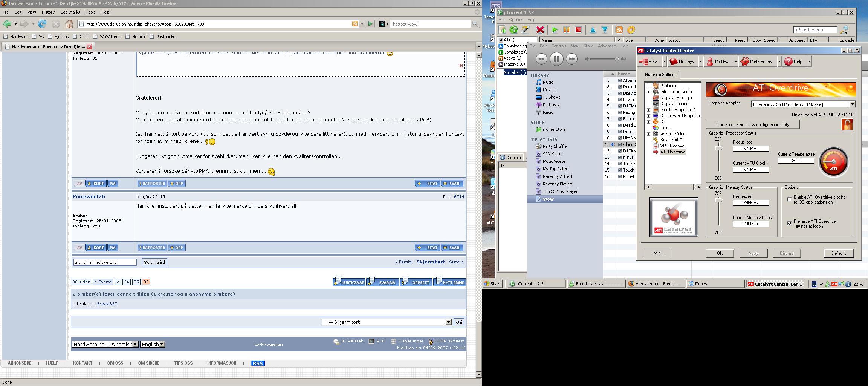The height and width of the screenshot is (386, 868).
Task: Click RSS feed icon in address bar
Action: click(355, 24)
